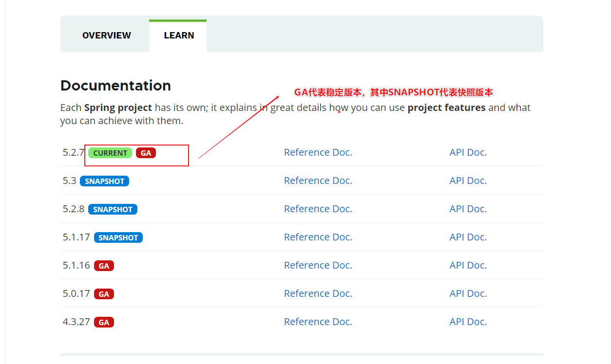Viewport: 611px width, 364px height.
Task: Open API Doc. for 5.1.17 SNAPSHOT
Action: 468,237
